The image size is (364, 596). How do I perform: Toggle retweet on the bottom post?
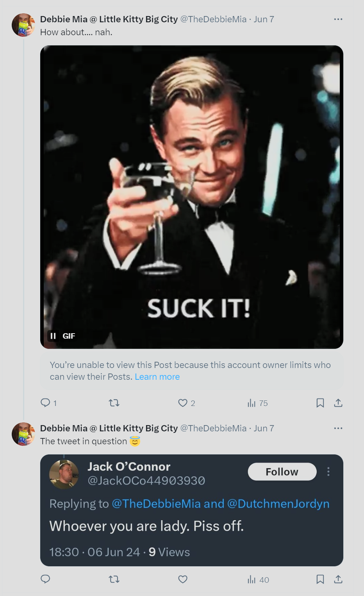pos(114,580)
